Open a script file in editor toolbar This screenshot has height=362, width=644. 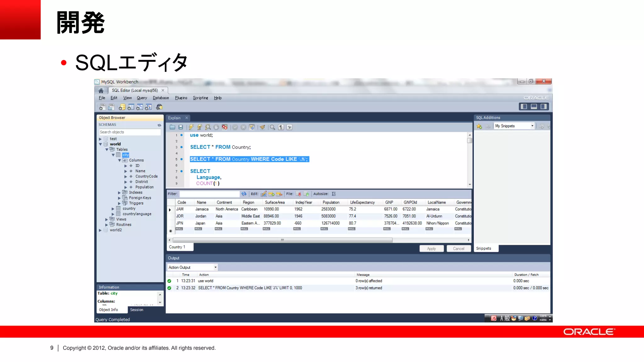[x=172, y=127]
